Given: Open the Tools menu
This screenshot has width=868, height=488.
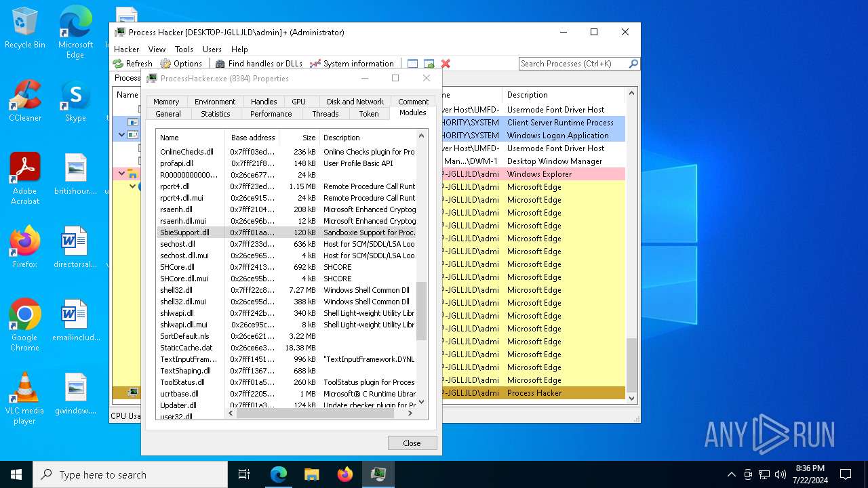Looking at the screenshot, I should click(184, 49).
